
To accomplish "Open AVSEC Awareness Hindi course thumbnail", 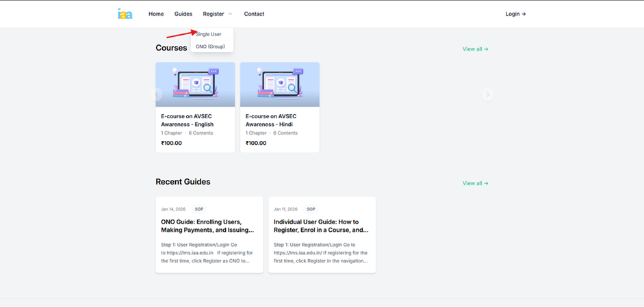I will tap(280, 85).
